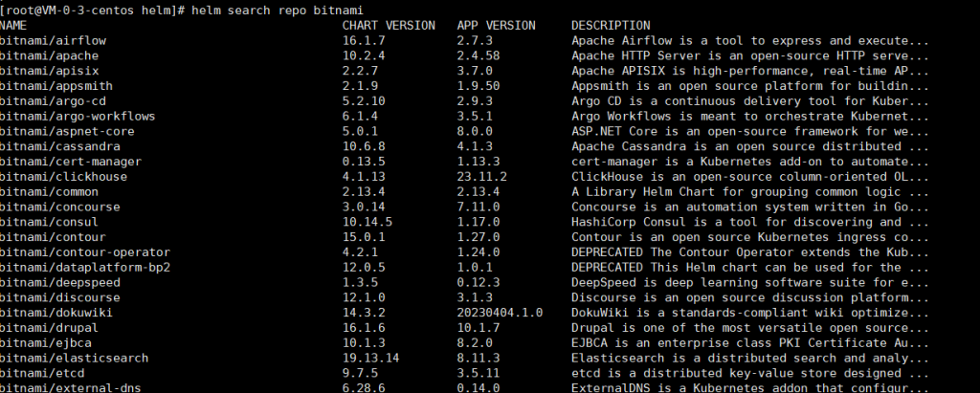The height and width of the screenshot is (393, 980).
Task: Click the DEPRECATED Contour Operator description
Action: pos(749,251)
